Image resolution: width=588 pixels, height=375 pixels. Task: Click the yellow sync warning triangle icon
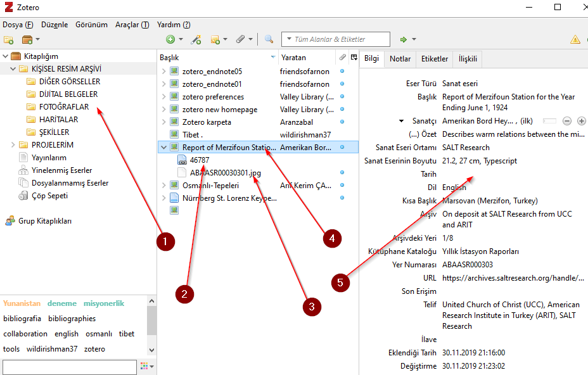(x=575, y=39)
